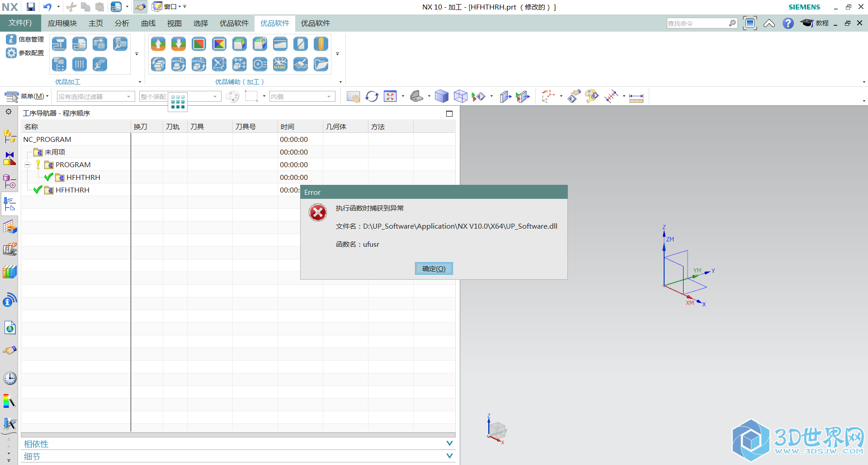
Task: Click the paintbrush cleanup icon in 优品辅助 group
Action: click(x=301, y=64)
